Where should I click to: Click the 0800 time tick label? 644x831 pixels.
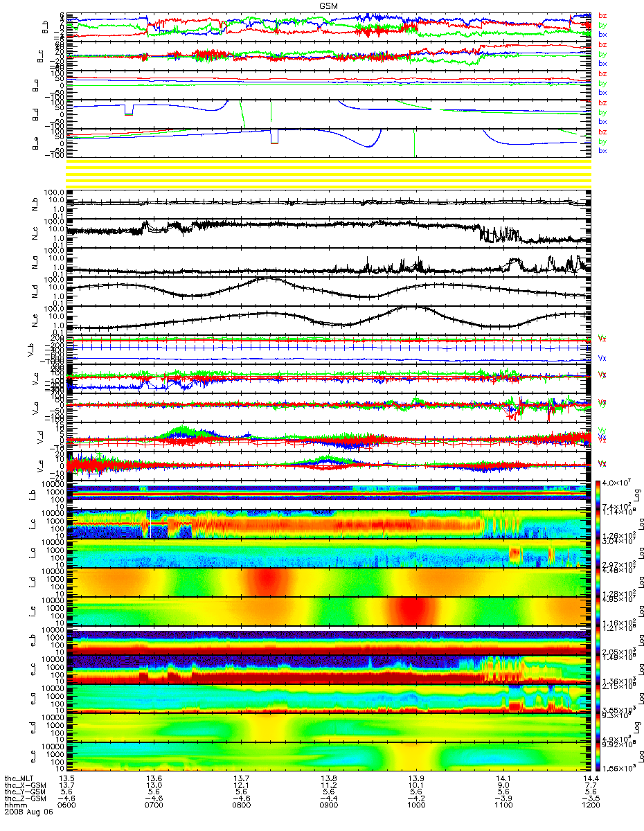coord(241,804)
